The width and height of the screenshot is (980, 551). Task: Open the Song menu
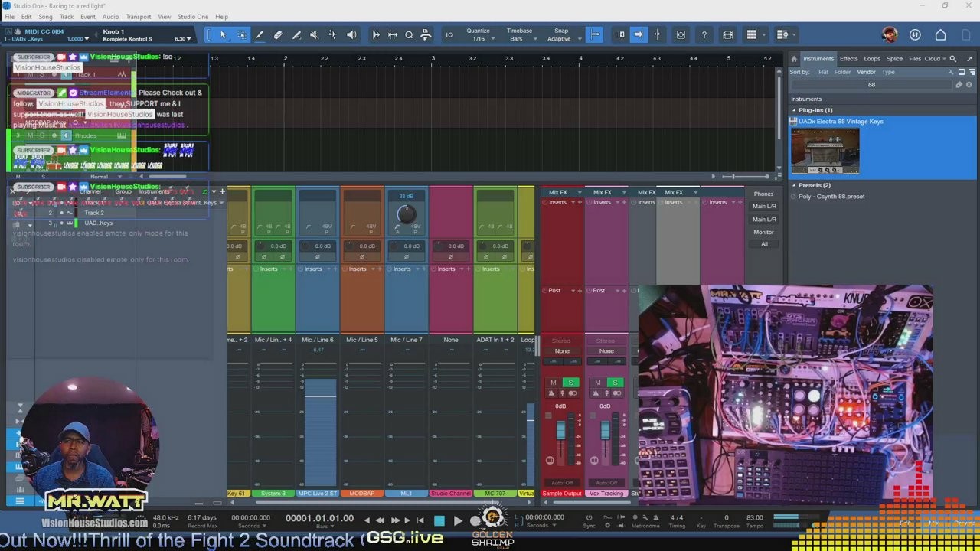click(x=45, y=17)
